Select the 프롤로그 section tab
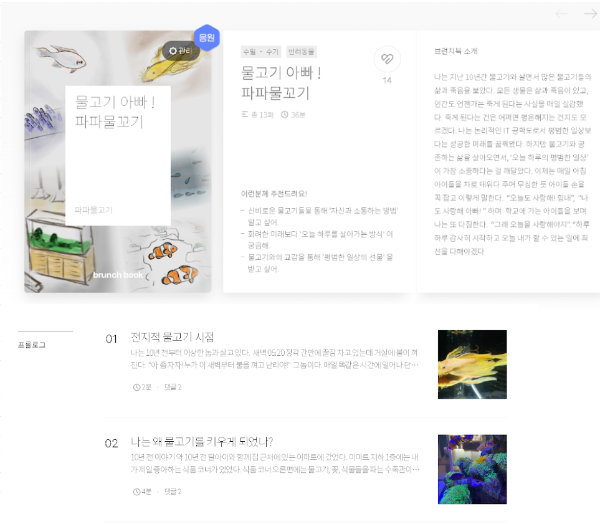The height and width of the screenshot is (523, 600). (x=32, y=345)
